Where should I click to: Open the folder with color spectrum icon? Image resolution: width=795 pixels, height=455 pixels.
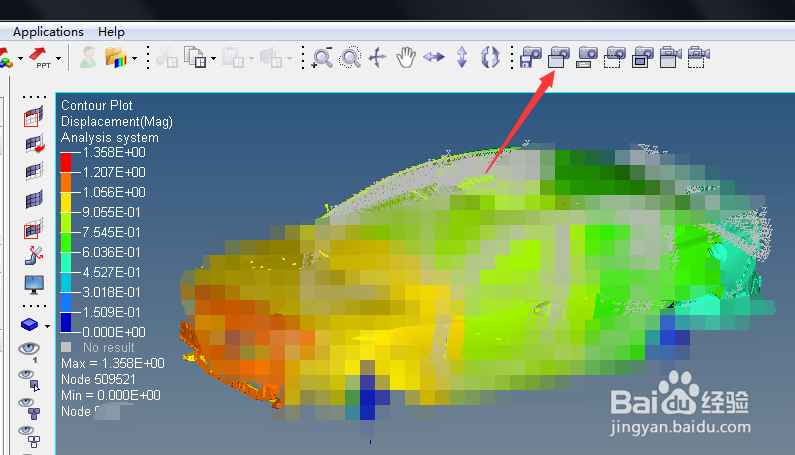[116, 57]
